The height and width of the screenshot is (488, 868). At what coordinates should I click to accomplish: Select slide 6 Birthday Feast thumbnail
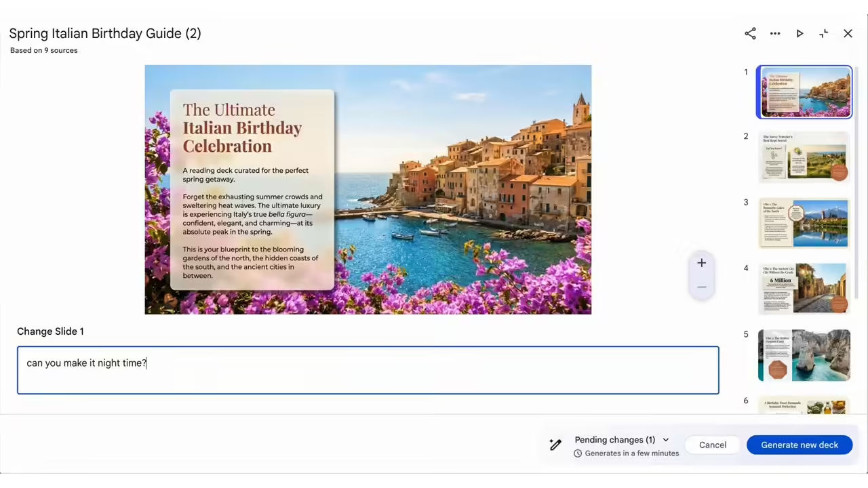point(804,405)
